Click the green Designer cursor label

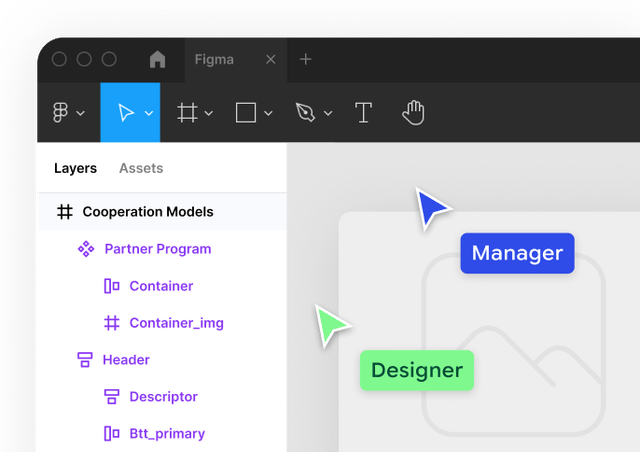(x=417, y=370)
